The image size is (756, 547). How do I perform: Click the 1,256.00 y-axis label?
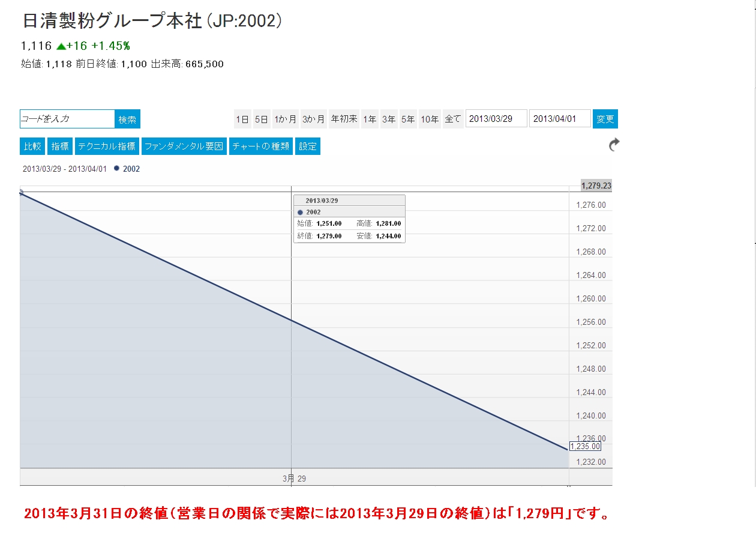coord(591,322)
